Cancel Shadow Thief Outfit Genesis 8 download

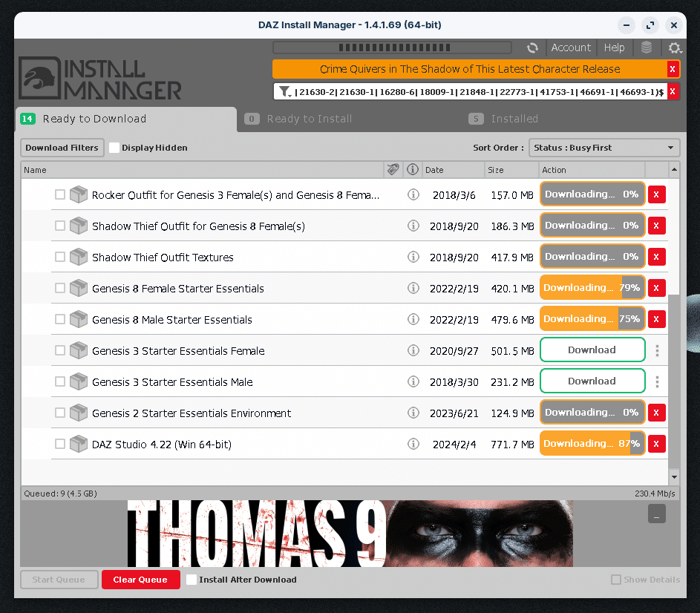click(x=657, y=226)
